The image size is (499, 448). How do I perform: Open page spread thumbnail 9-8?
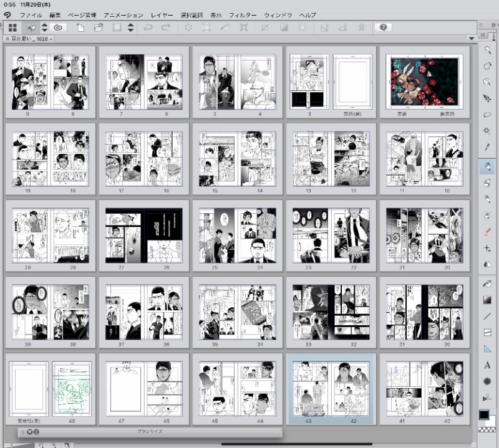51,82
